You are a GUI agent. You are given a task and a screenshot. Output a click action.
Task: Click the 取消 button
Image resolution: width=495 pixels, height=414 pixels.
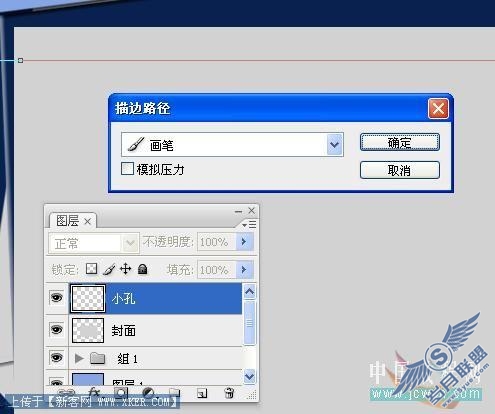click(400, 170)
